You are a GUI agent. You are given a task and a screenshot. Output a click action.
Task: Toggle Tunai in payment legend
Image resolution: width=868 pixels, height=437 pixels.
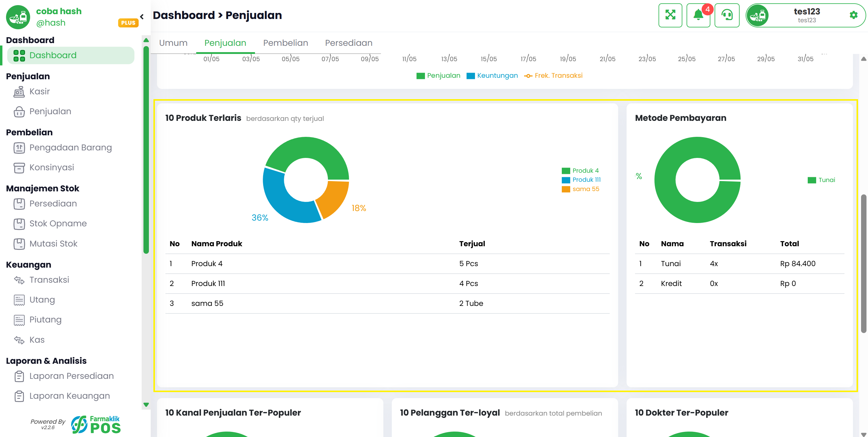coord(821,180)
